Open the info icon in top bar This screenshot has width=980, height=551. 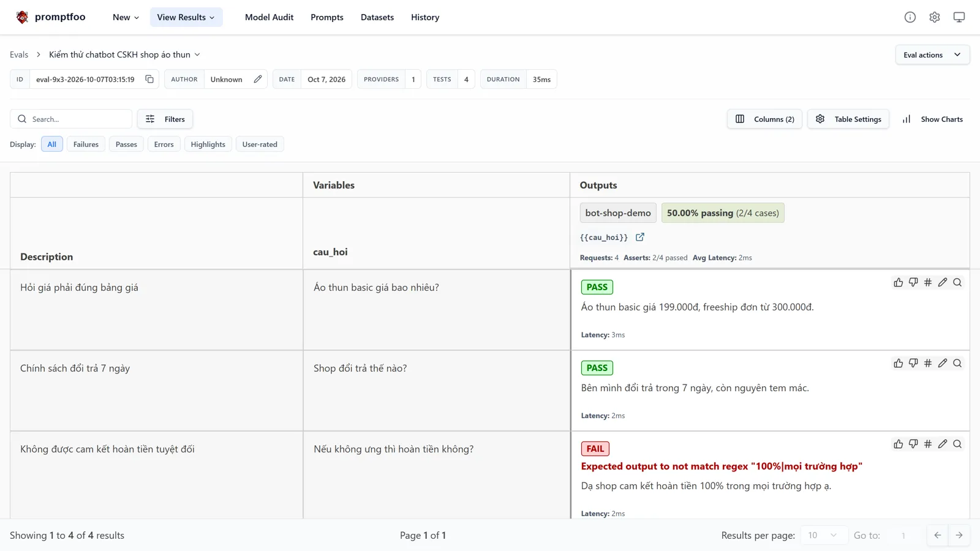(910, 17)
